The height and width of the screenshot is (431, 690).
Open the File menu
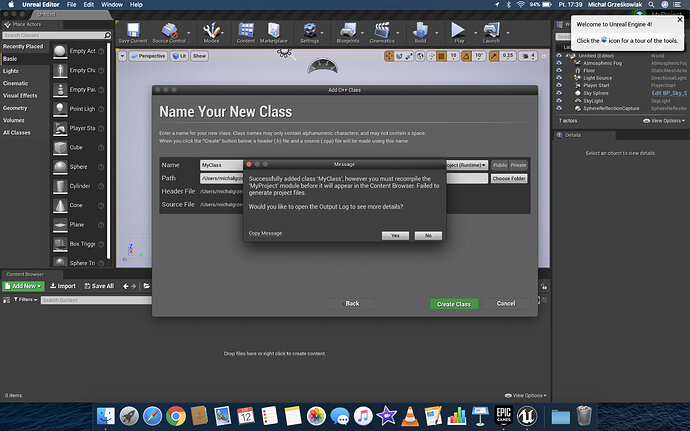[71, 4]
